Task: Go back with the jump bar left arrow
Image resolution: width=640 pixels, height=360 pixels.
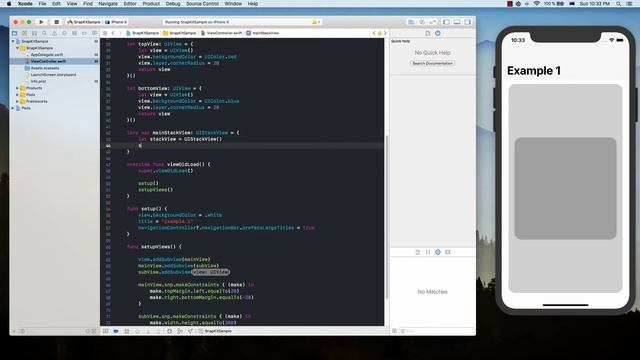Action: point(113,33)
